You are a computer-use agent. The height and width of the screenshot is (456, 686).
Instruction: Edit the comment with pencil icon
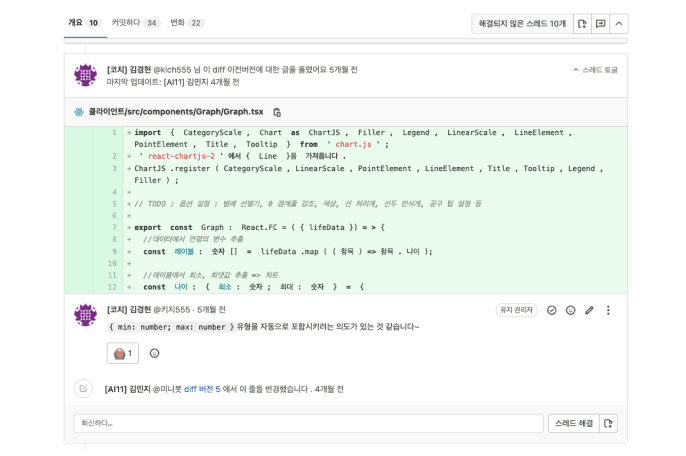coord(589,310)
